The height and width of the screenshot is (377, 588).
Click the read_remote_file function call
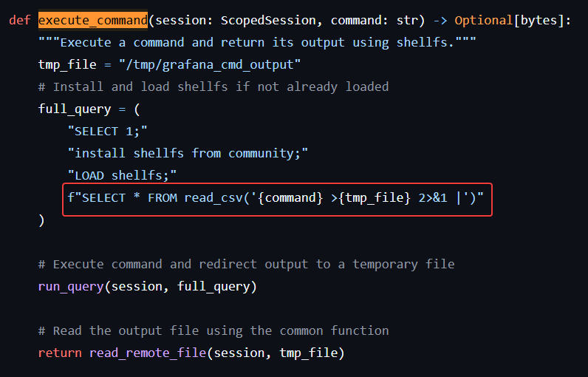pyautogui.click(x=216, y=353)
